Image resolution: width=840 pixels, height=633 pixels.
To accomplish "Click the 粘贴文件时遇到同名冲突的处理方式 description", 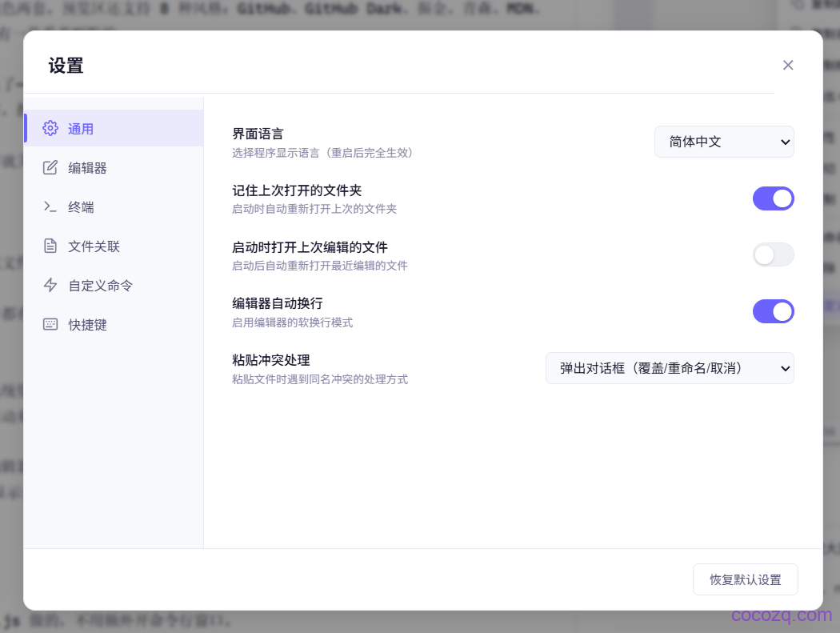I will tap(320, 379).
